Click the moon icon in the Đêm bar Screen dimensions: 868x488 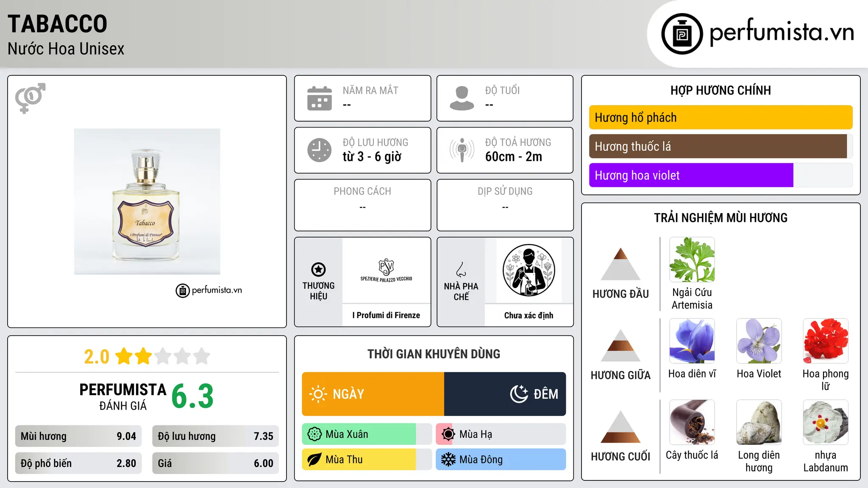[519, 394]
